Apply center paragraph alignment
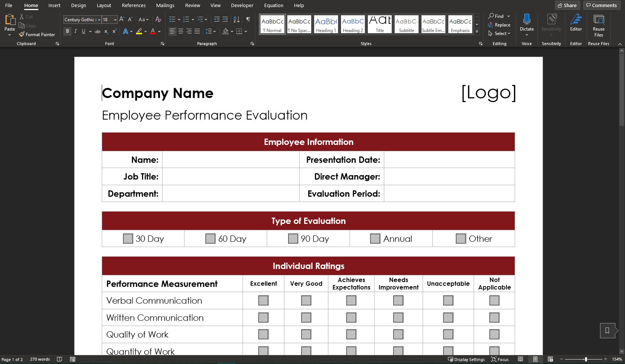The image size is (625, 364). [181, 31]
